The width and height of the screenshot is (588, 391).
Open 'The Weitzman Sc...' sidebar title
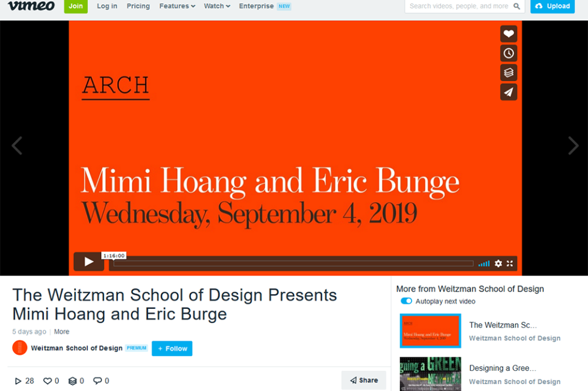[503, 325]
